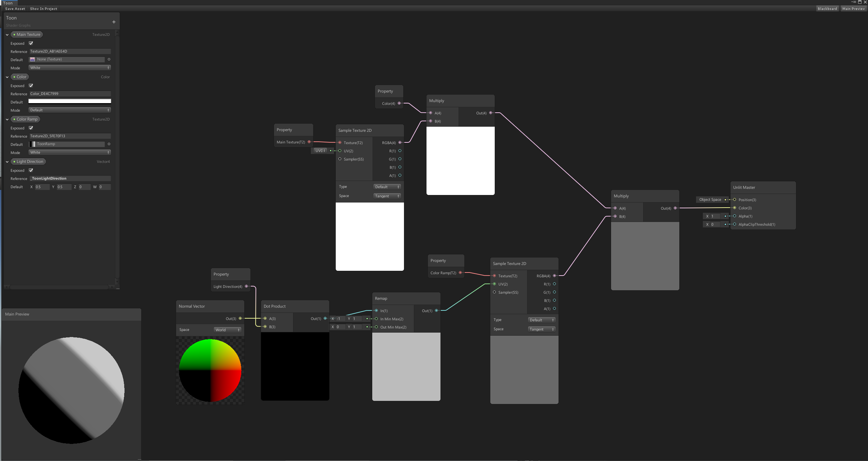Open the white Color default swatch
Screen dimensions: 868x461
point(70,101)
